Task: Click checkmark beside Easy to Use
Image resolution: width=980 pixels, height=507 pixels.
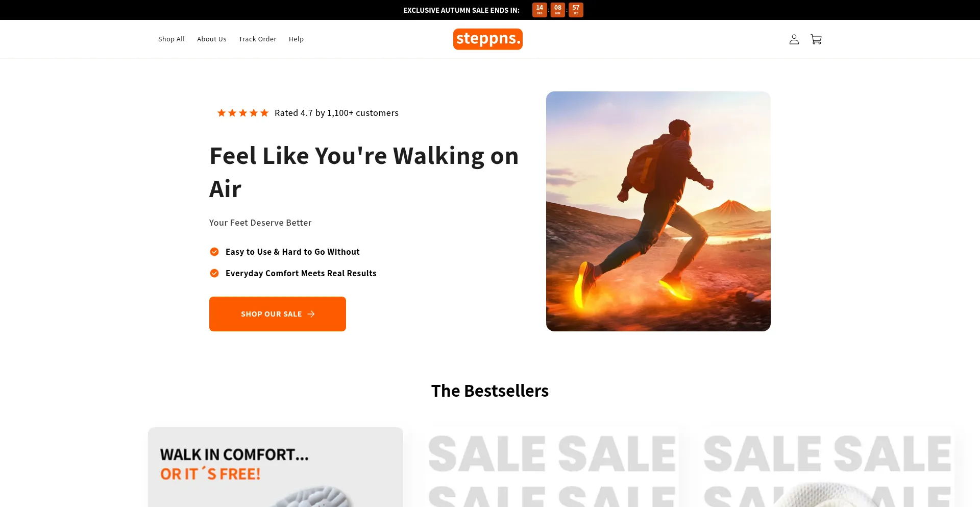Action: click(214, 252)
